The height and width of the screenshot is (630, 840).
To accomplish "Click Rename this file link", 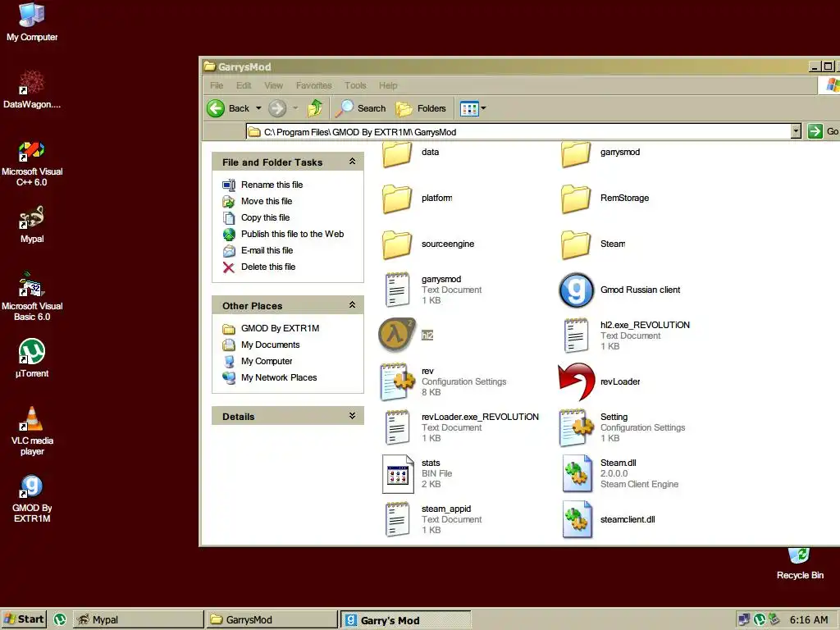I will (272, 185).
